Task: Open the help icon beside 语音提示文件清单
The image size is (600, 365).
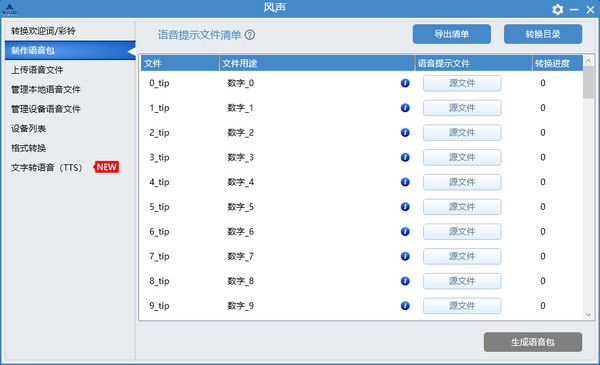Action: click(250, 35)
